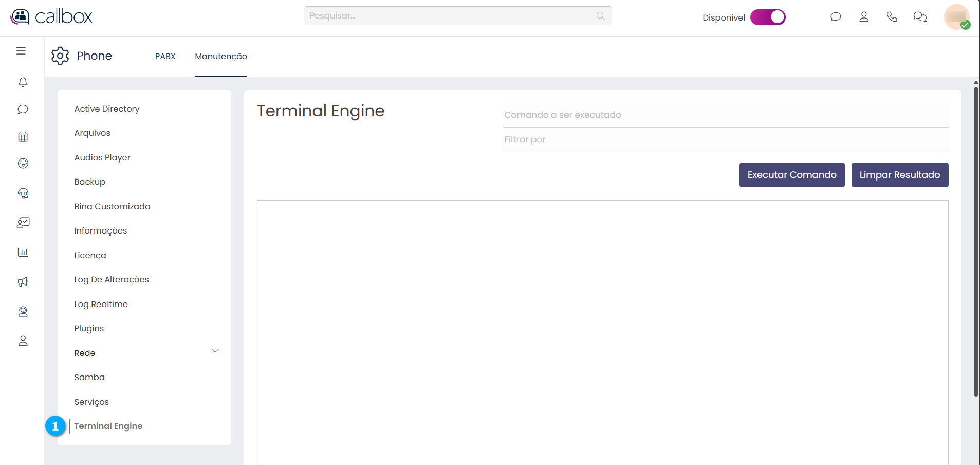Switch to the PABX tab
980x465 pixels.
(165, 56)
